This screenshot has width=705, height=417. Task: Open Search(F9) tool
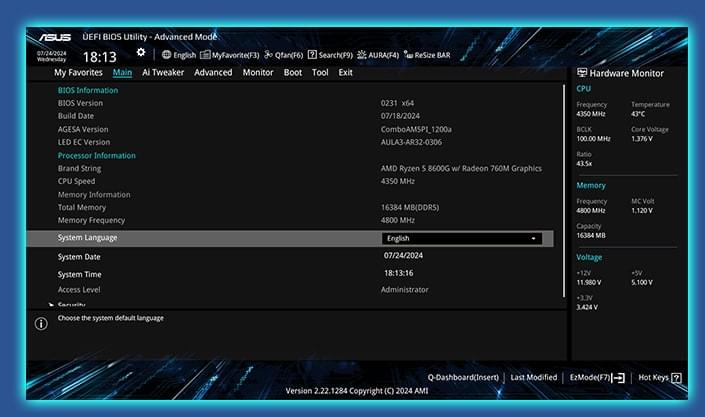(330, 55)
